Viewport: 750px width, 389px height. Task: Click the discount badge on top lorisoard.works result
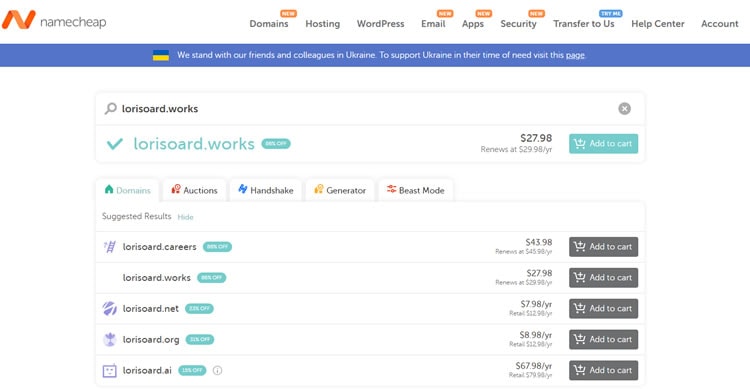276,144
